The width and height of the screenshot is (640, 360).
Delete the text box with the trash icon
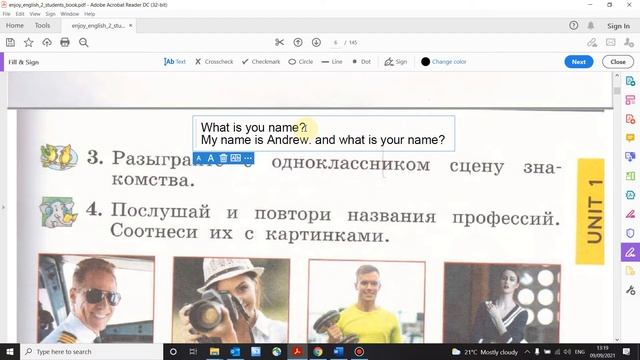pyautogui.click(x=223, y=158)
